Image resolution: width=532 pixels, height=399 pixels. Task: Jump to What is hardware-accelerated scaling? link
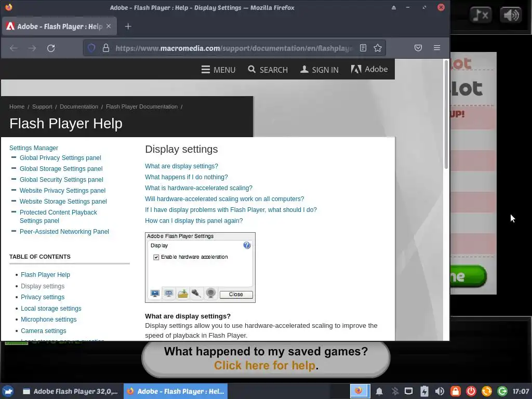click(199, 188)
